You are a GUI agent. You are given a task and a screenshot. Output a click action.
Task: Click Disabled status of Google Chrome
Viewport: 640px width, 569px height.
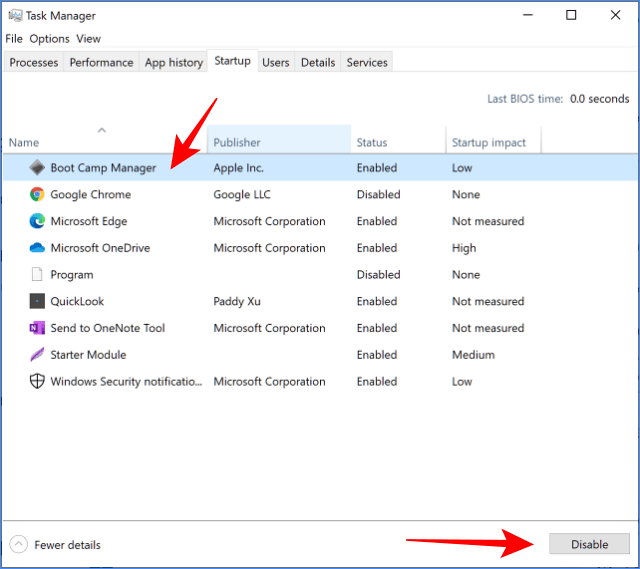[x=378, y=194]
